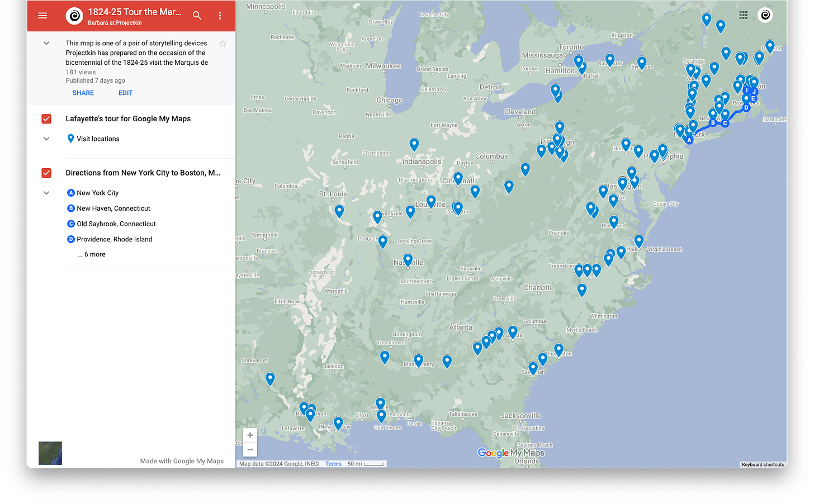Viewport: 814px width, 504px height.
Task: Click the Memphis label on the map
Action: (336, 291)
